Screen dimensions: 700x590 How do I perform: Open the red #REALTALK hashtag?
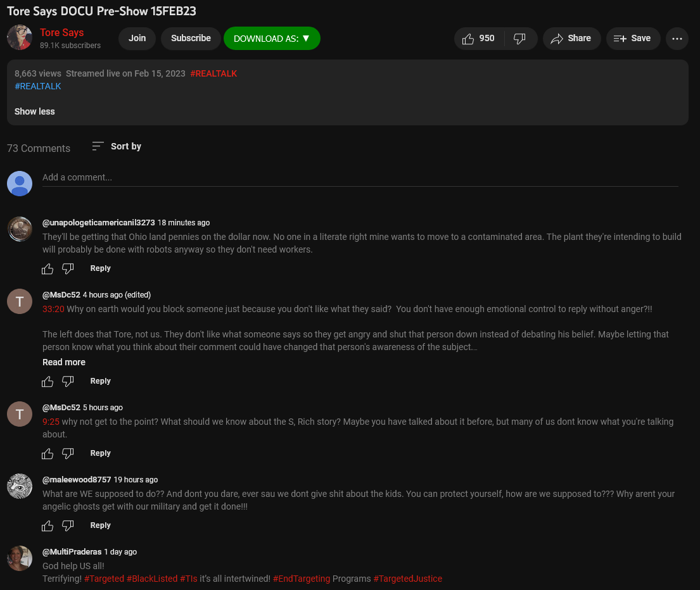[213, 73]
